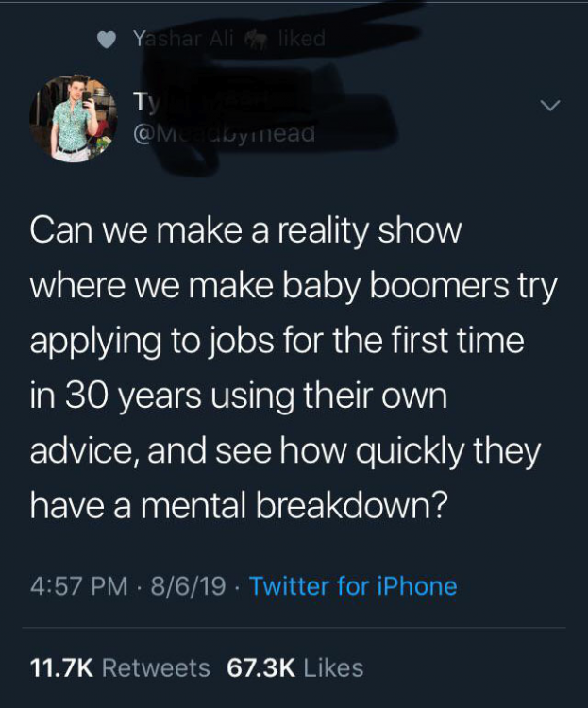
Task: Click the elephant emoji after Yashar Ali
Action: [254, 40]
